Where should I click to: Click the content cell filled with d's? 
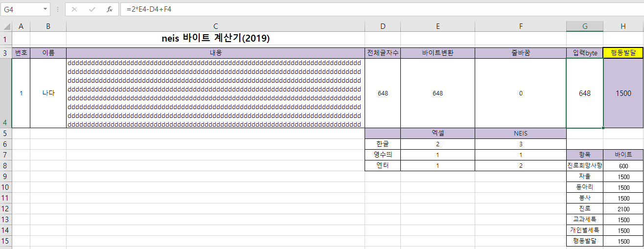pos(215,93)
